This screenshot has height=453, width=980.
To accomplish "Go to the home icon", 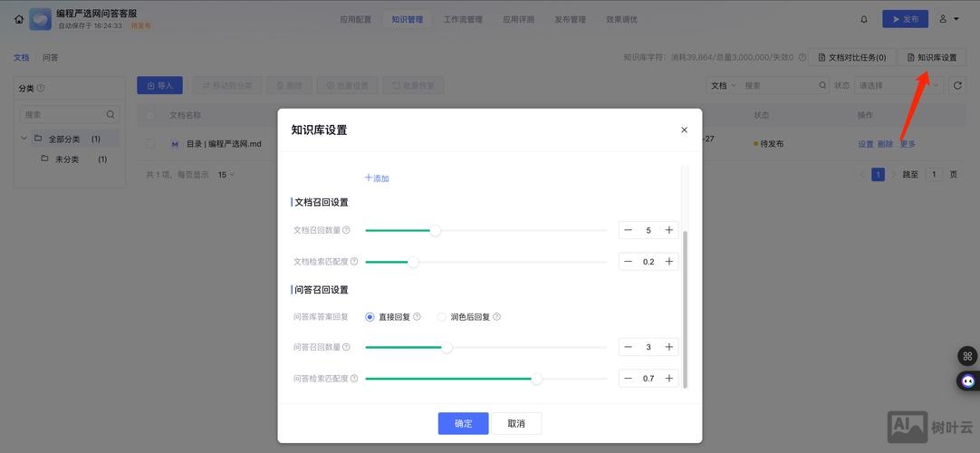I will (x=19, y=19).
